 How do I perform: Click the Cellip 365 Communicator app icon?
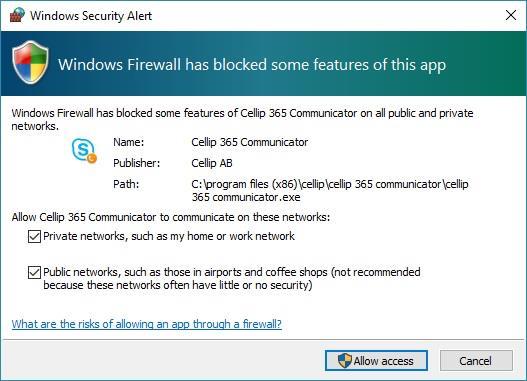coord(84,151)
